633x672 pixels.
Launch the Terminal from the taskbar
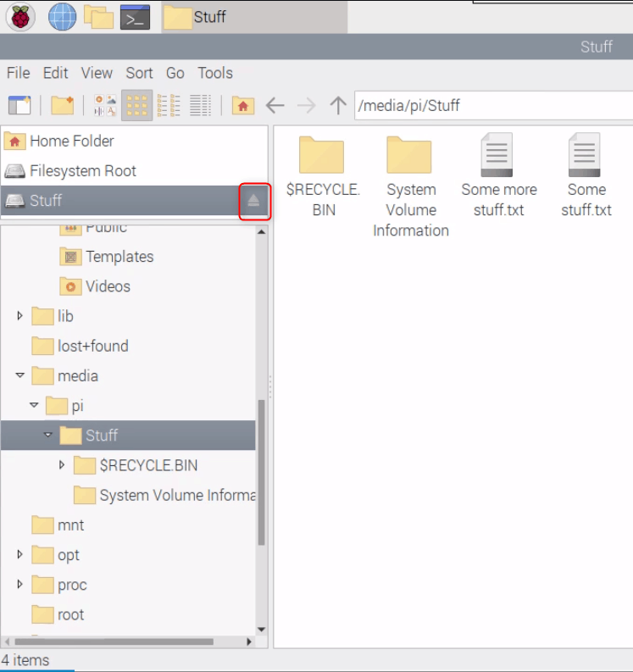(x=135, y=17)
